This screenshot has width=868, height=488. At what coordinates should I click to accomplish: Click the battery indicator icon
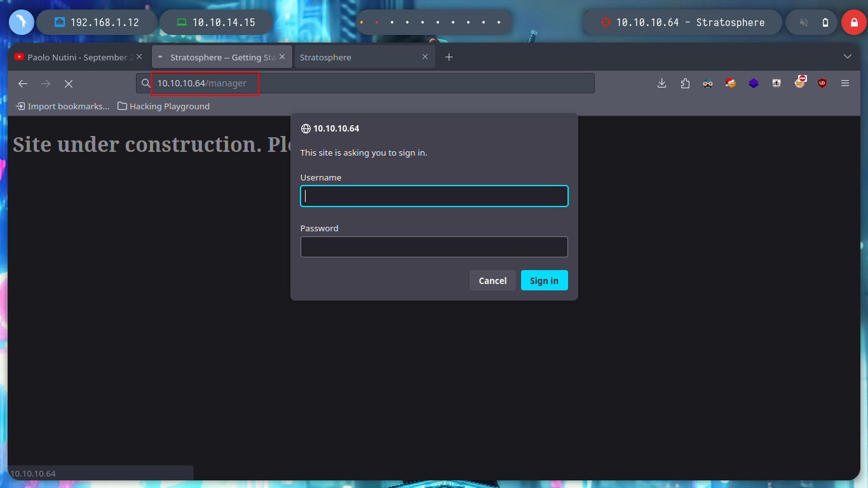click(x=825, y=22)
